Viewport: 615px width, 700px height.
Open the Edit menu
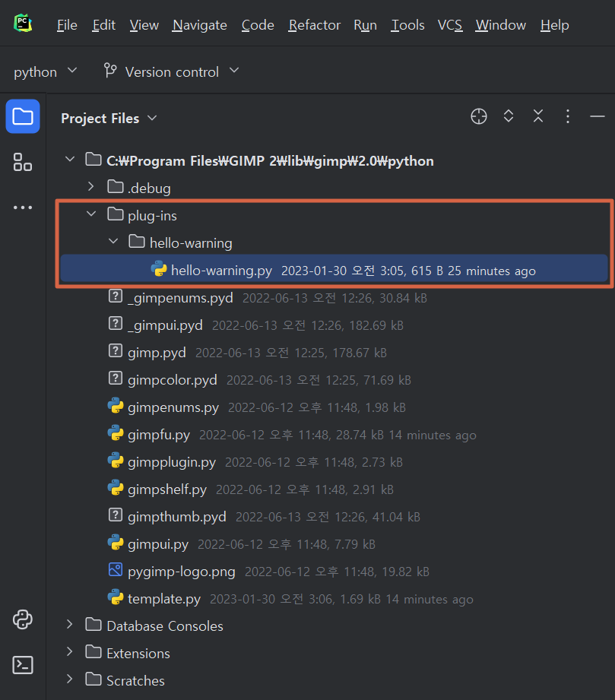[103, 25]
